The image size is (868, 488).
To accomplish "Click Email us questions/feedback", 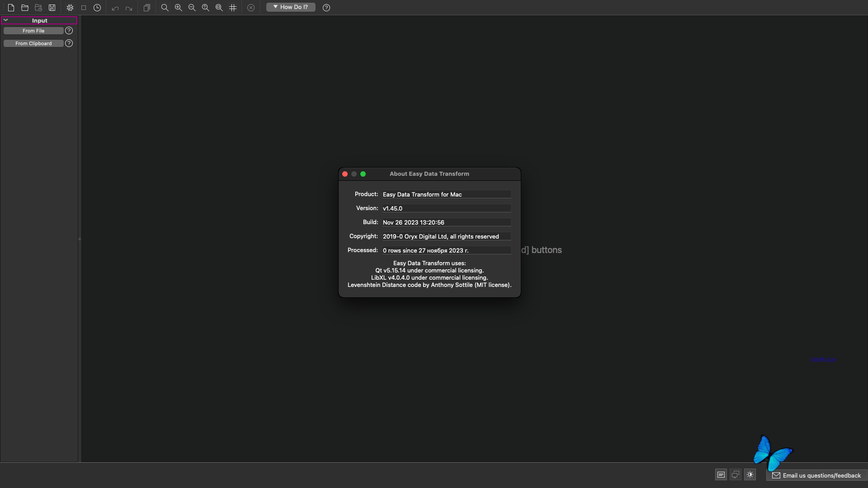I will (x=816, y=475).
